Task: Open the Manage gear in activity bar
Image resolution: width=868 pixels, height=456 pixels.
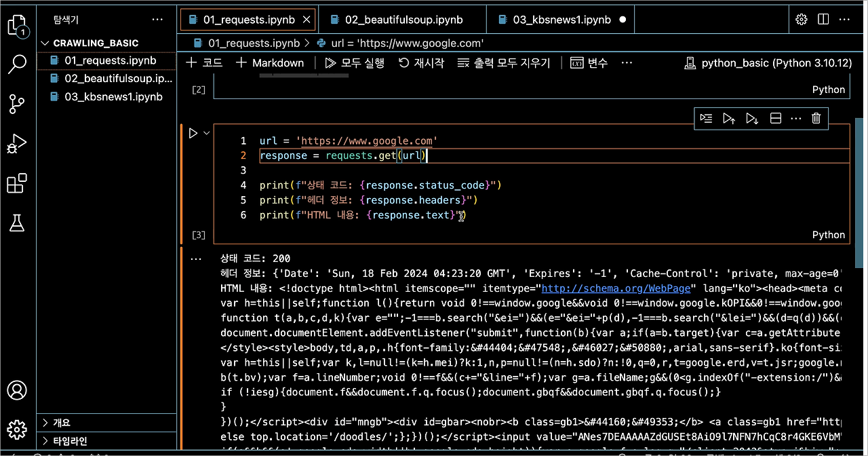Action: 18,429
